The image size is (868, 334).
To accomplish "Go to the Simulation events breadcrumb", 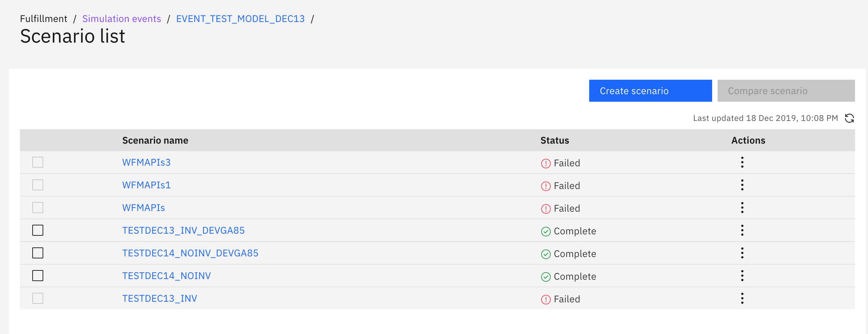I will coord(122,19).
